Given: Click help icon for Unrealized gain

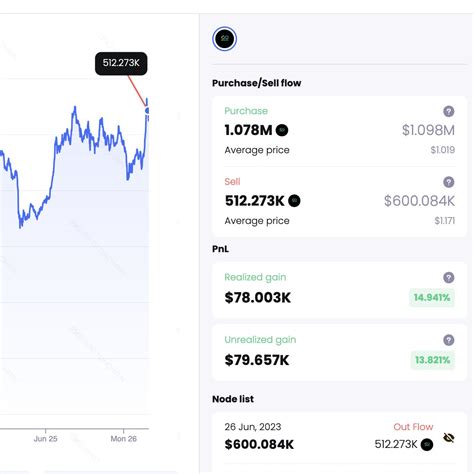Looking at the screenshot, I should pyautogui.click(x=449, y=340).
